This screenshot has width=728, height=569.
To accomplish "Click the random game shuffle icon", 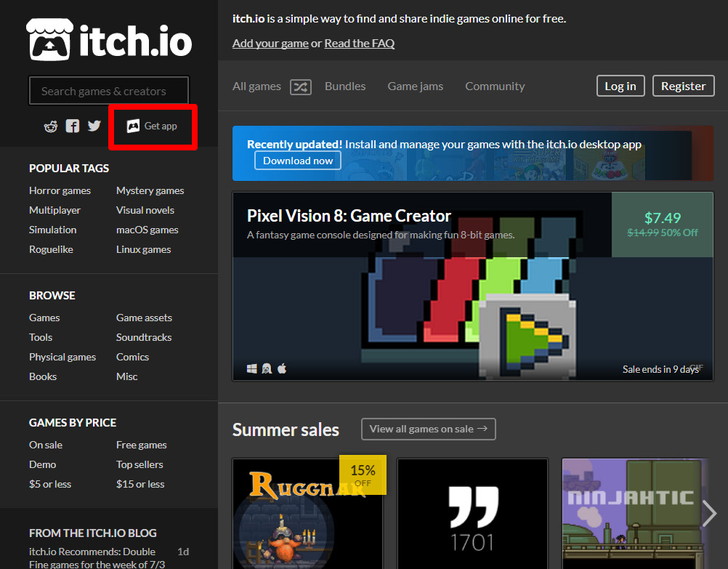I will click(x=300, y=87).
